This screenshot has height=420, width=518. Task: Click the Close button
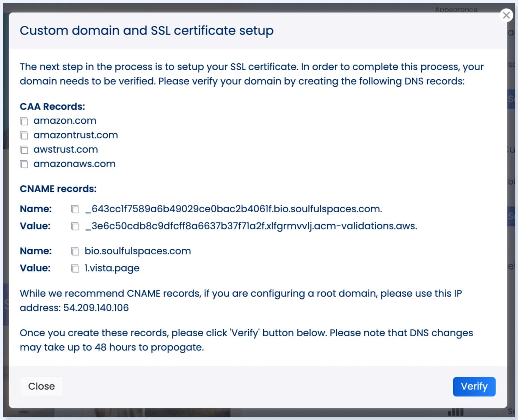(x=41, y=386)
